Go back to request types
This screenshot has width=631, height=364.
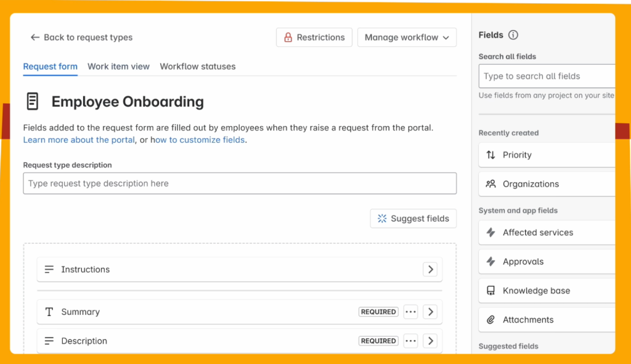pos(80,37)
